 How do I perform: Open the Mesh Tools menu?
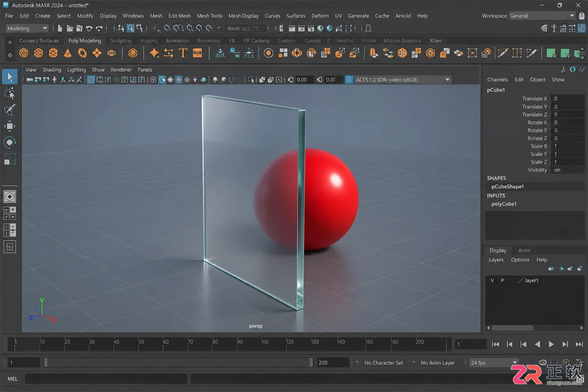coord(209,16)
